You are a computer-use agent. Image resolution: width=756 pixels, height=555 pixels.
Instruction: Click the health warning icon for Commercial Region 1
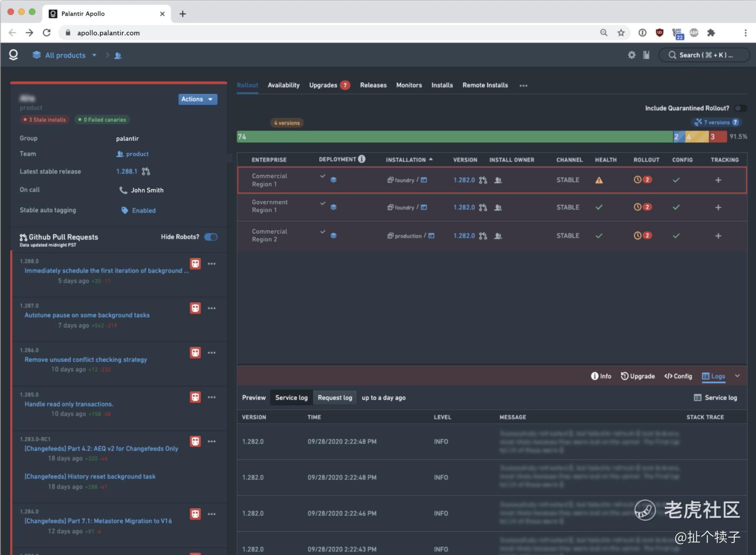(x=599, y=180)
